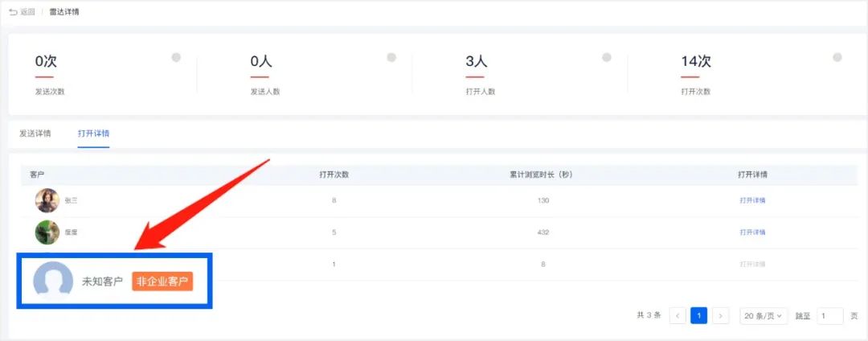This screenshot has width=868, height=341.
Task: Go to next page arrow
Action: (720, 316)
